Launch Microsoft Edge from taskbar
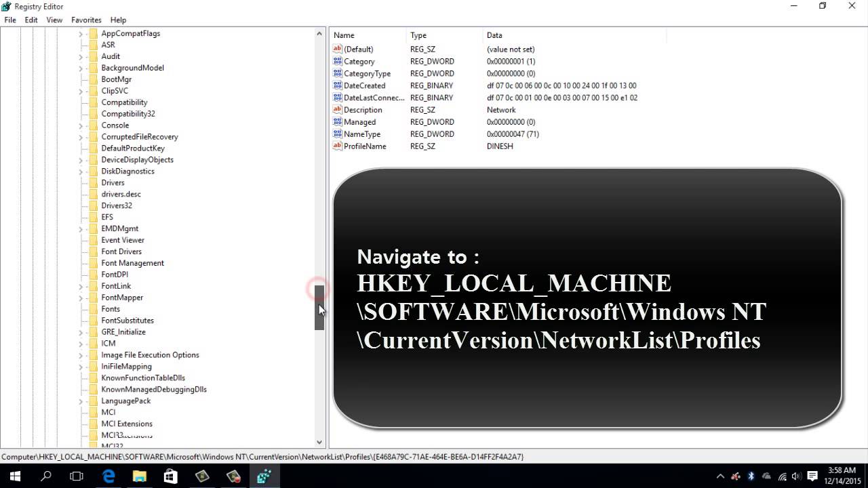Screen dimensions: 868x488 coord(108,476)
